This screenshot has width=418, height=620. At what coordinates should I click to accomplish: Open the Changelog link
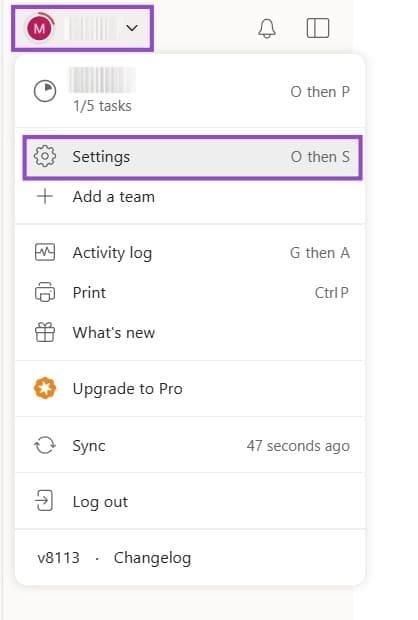point(152,558)
